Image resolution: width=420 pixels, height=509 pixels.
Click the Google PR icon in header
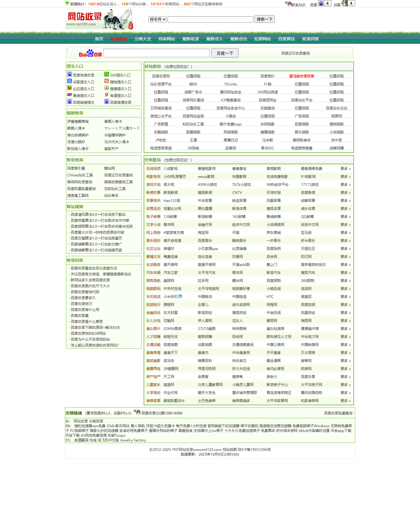(345, 3)
